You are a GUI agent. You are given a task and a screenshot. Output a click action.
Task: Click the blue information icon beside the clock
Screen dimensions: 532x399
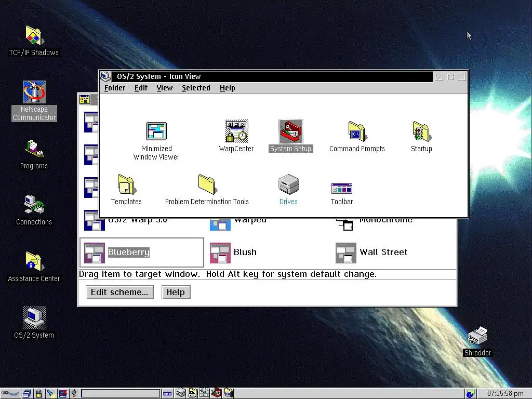click(x=470, y=394)
